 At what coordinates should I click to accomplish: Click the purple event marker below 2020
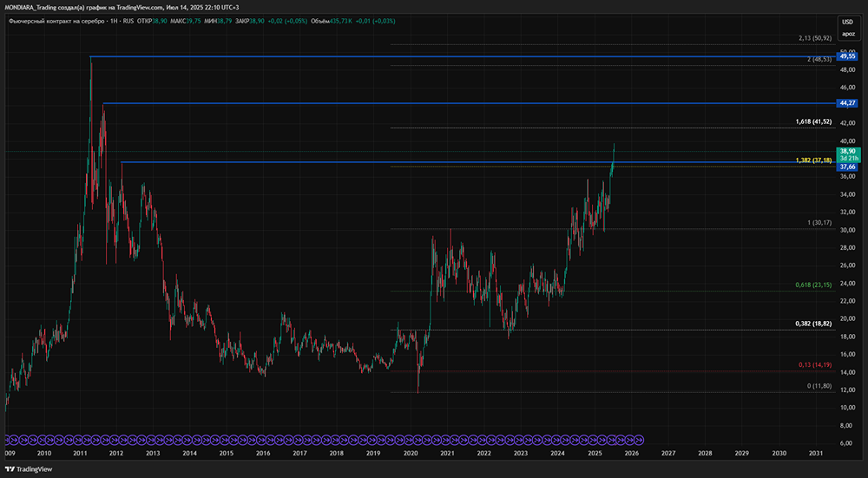click(x=411, y=439)
